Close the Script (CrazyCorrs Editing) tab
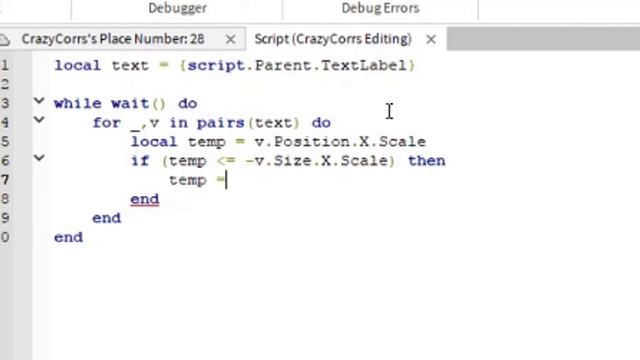The height and width of the screenshot is (360, 640). point(431,40)
